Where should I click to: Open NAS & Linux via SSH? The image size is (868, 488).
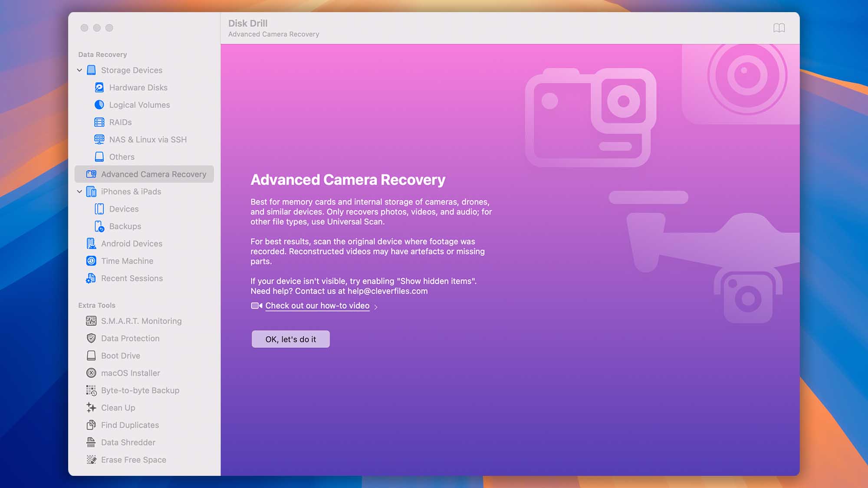144,140
